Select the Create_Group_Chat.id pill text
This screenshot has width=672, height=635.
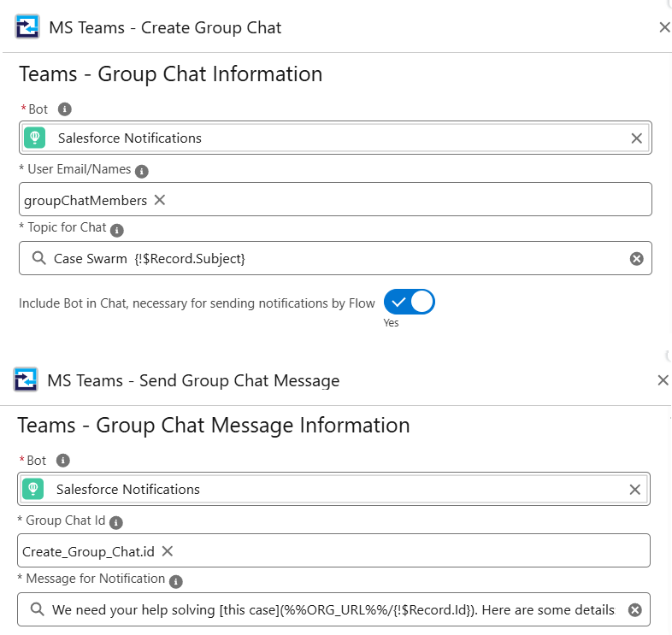coord(88,552)
